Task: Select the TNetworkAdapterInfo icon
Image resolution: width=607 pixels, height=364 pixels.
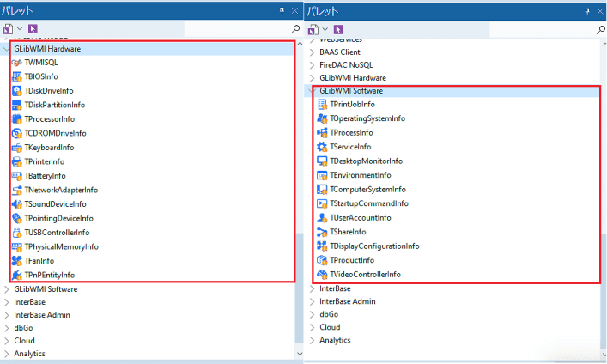Action: click(16, 190)
